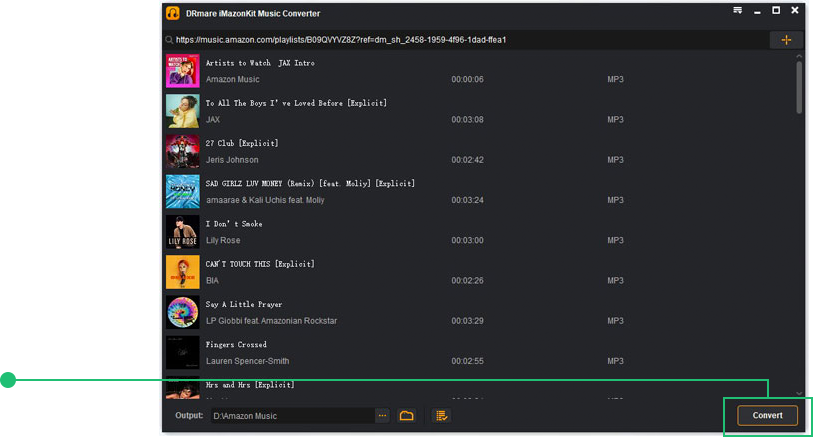Click MP3 format of 27 Club row
Screen dimensions: 813x437
pos(615,160)
